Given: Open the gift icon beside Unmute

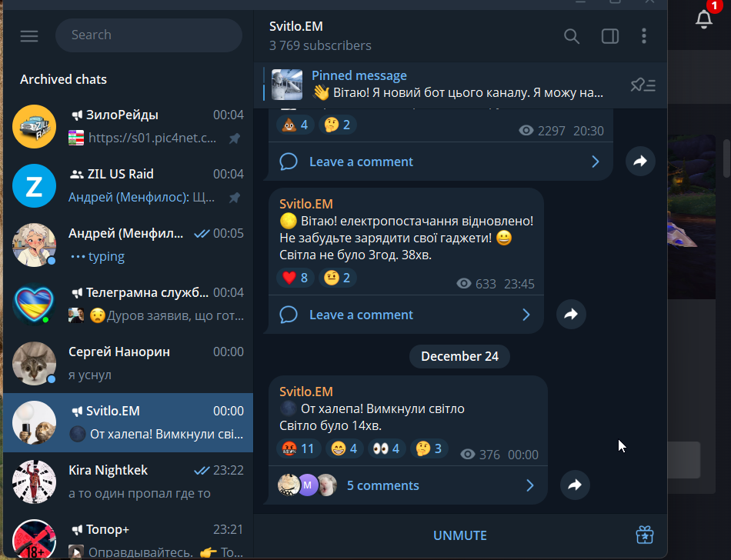Looking at the screenshot, I should pyautogui.click(x=645, y=535).
